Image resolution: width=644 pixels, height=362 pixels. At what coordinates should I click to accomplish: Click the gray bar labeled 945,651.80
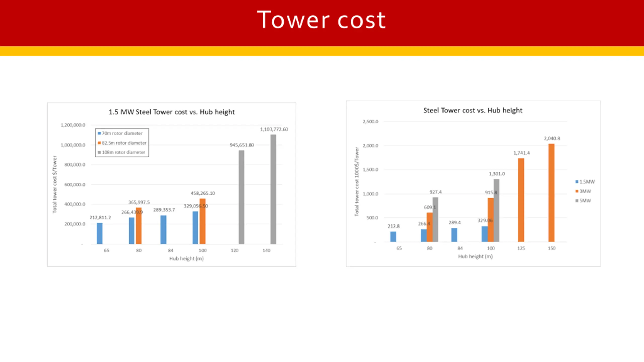pos(241,197)
